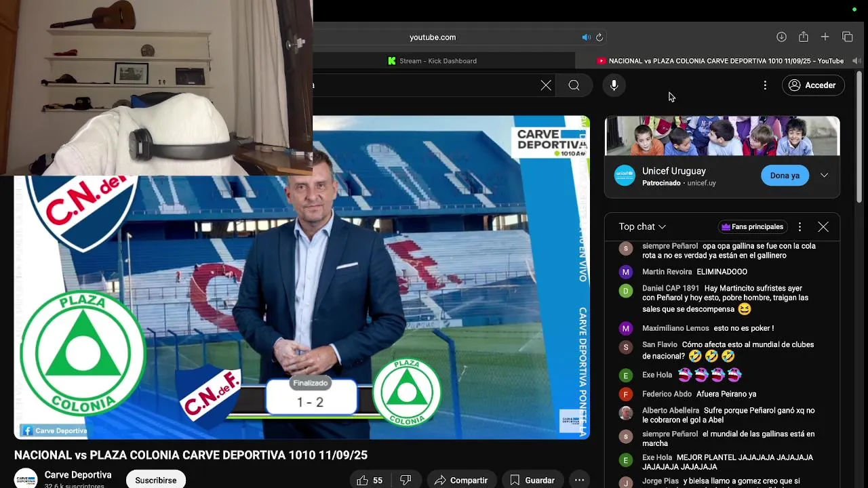Click the Acceder sign-in button
The height and width of the screenshot is (488, 868).
(x=812, y=85)
